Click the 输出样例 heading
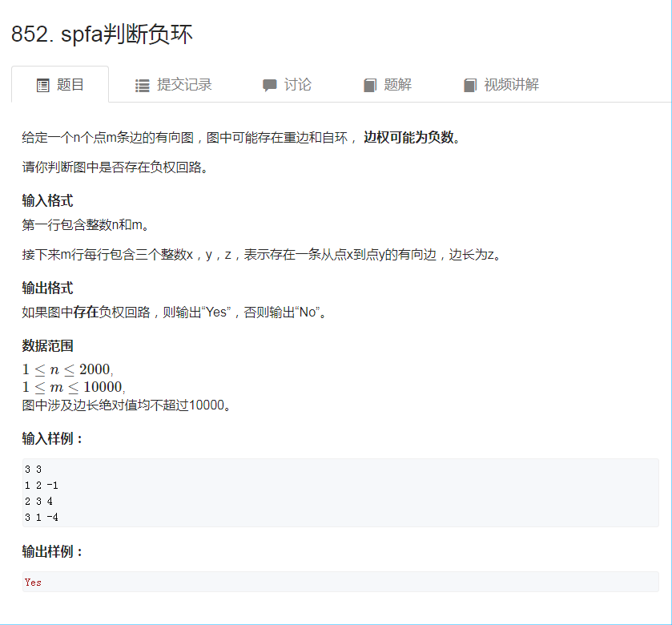 click(x=52, y=551)
